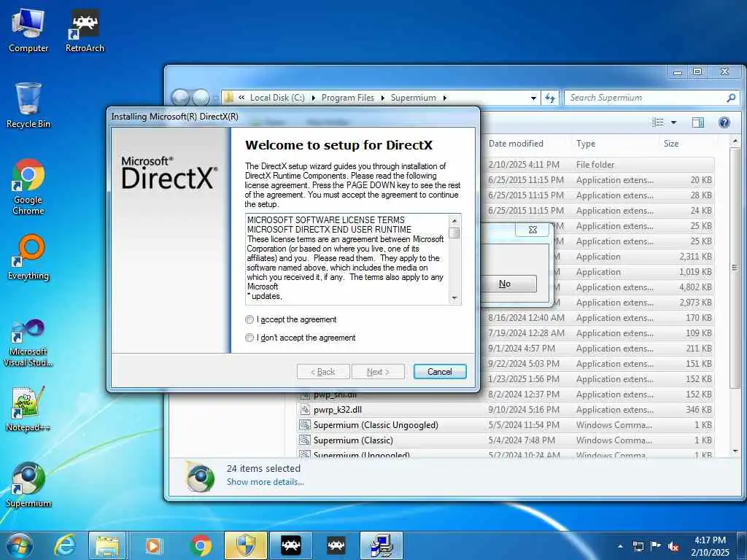Click the '4,802 KB' size cell
Image resolution: width=747 pixels, height=560 pixels.
[695, 287]
